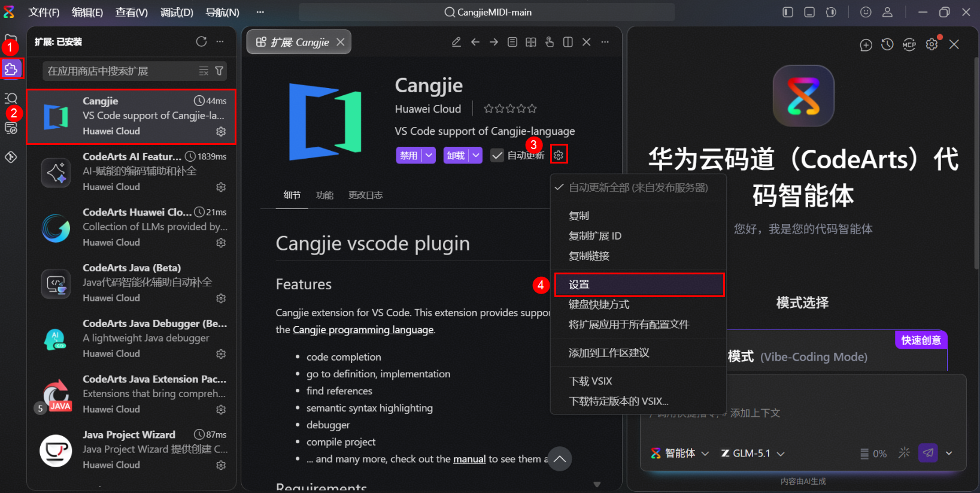
Task: Toggle the agent panel layout icon in the title bar
Action: tap(831, 12)
